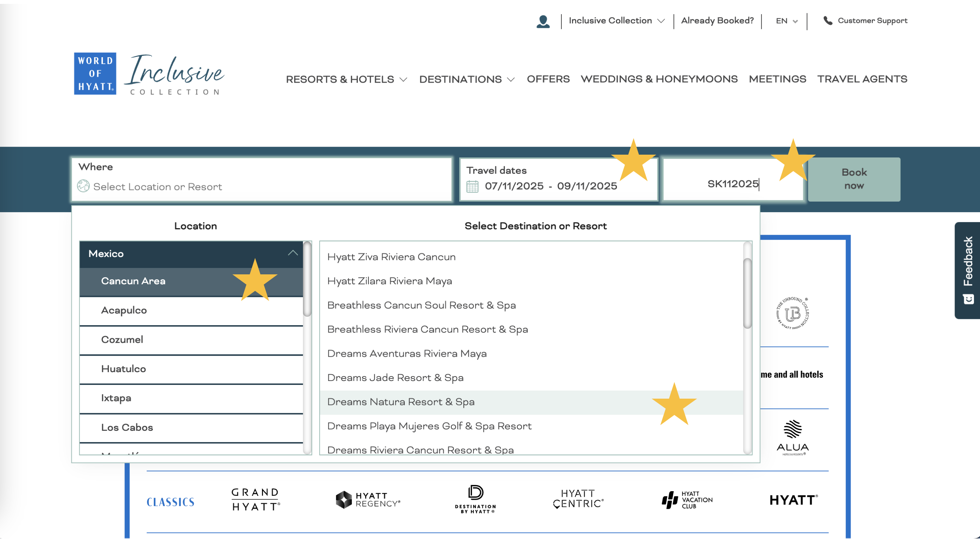
Task: Click the resort list vertical scrollbar
Action: [x=747, y=293]
